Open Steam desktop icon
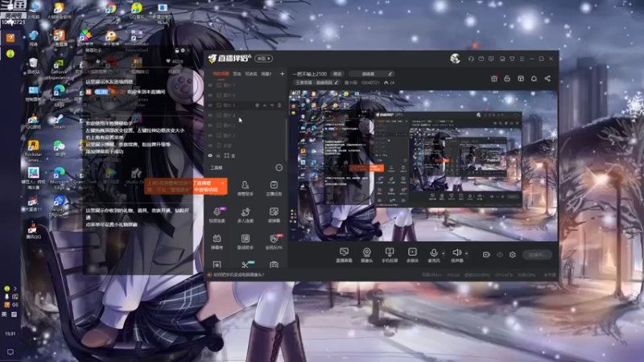The width and height of the screenshot is (644, 362). tap(59, 122)
